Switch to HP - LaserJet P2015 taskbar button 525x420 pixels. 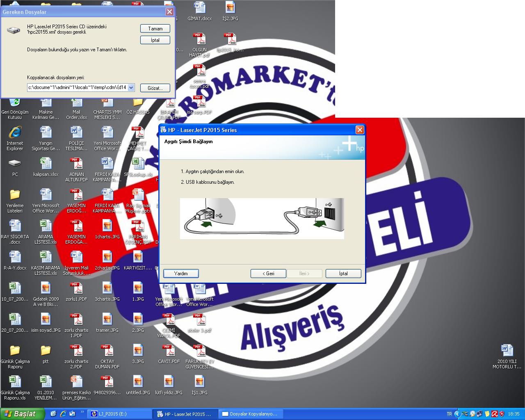pos(185,414)
